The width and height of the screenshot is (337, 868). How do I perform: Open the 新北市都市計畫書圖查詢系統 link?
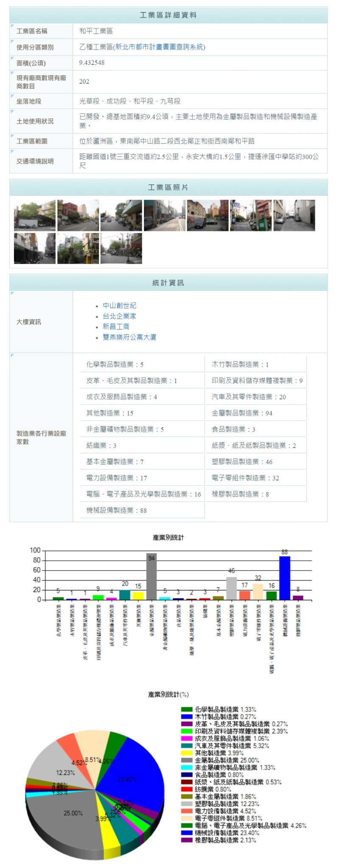coord(159,47)
